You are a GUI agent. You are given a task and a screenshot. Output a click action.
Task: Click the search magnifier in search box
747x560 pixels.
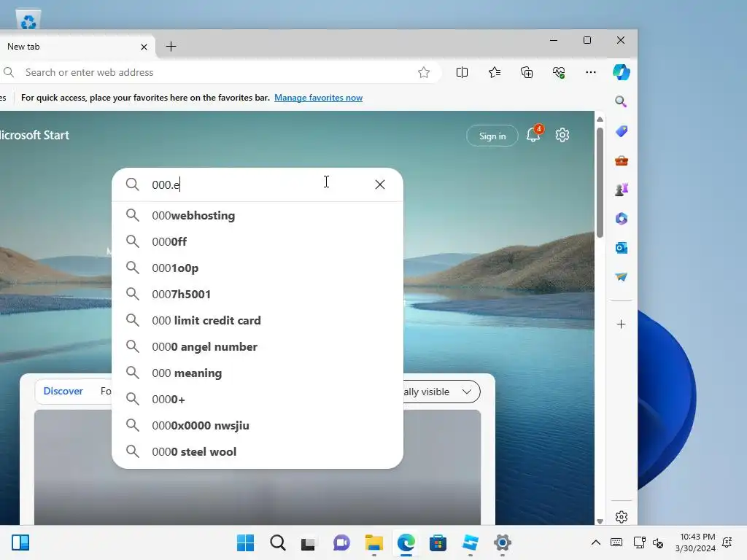[133, 184]
